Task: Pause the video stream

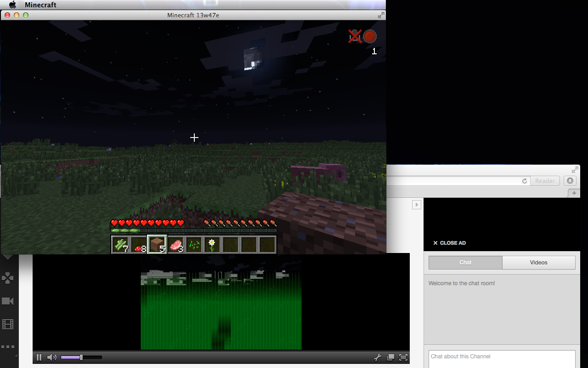Action: point(39,357)
